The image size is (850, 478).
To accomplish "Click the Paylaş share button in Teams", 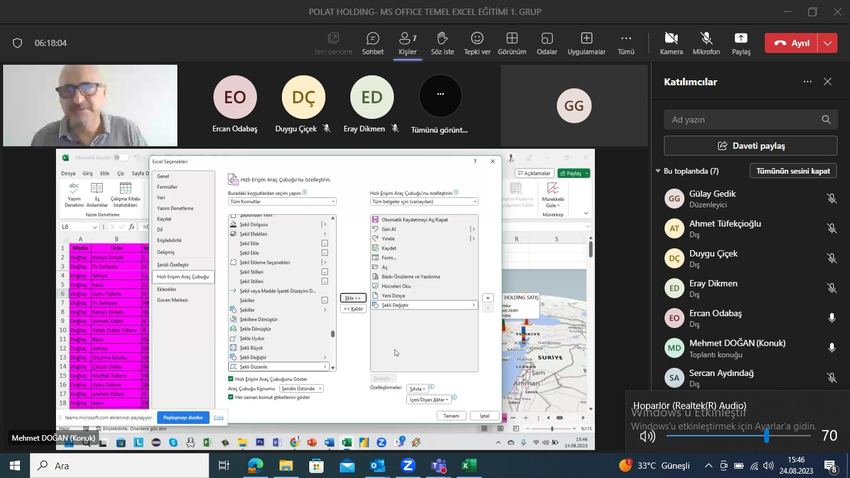I will tap(740, 43).
